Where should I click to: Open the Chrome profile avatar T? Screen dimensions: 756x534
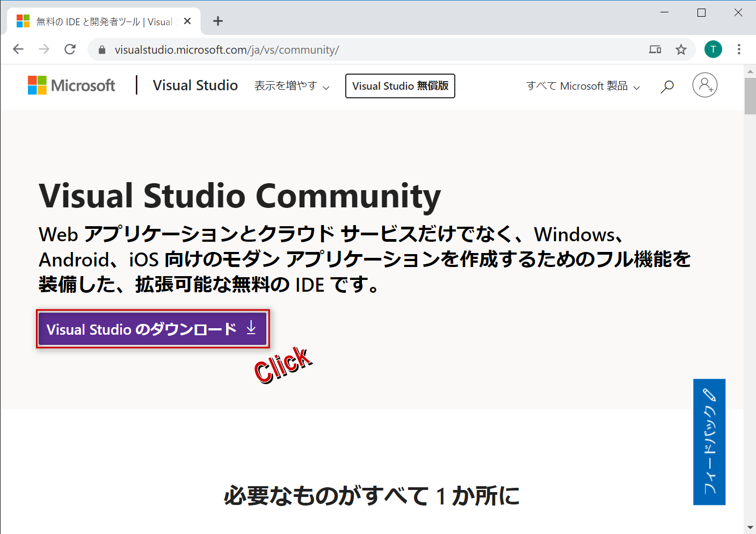point(713,49)
